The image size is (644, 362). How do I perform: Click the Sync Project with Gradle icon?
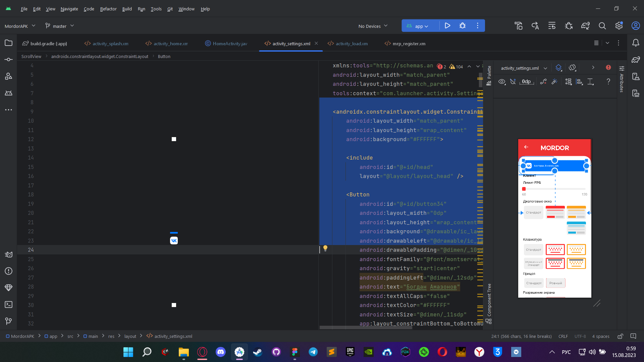pos(585,26)
